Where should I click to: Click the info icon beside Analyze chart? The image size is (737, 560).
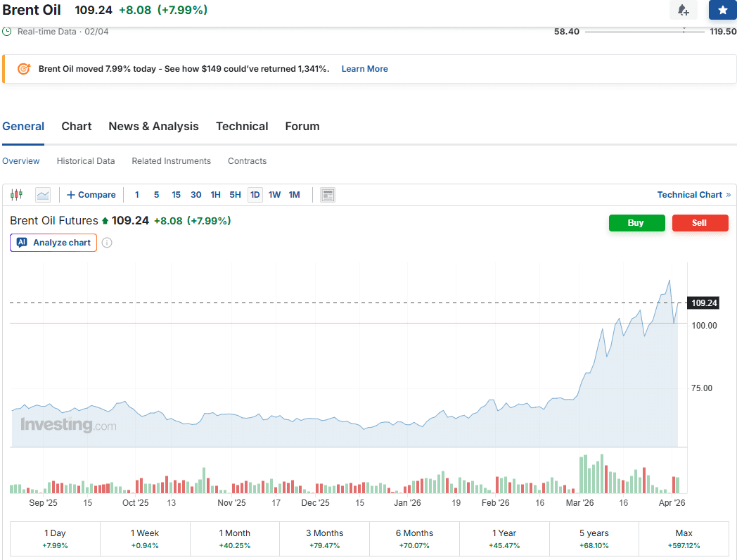[107, 243]
